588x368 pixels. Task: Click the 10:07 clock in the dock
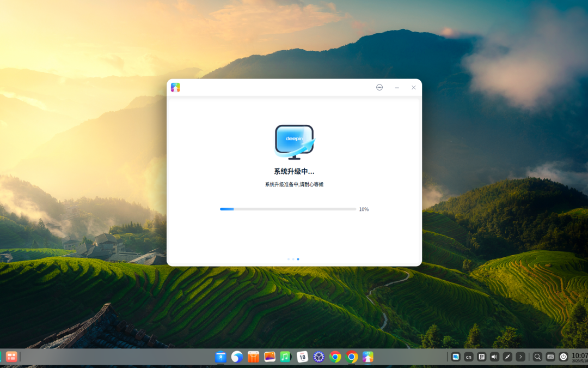coord(580,357)
